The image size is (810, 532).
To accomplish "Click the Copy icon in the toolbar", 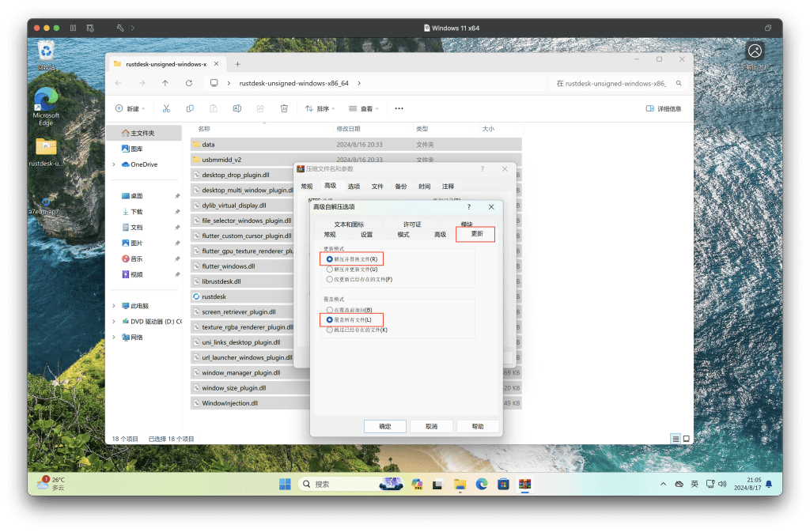I will coord(190,108).
